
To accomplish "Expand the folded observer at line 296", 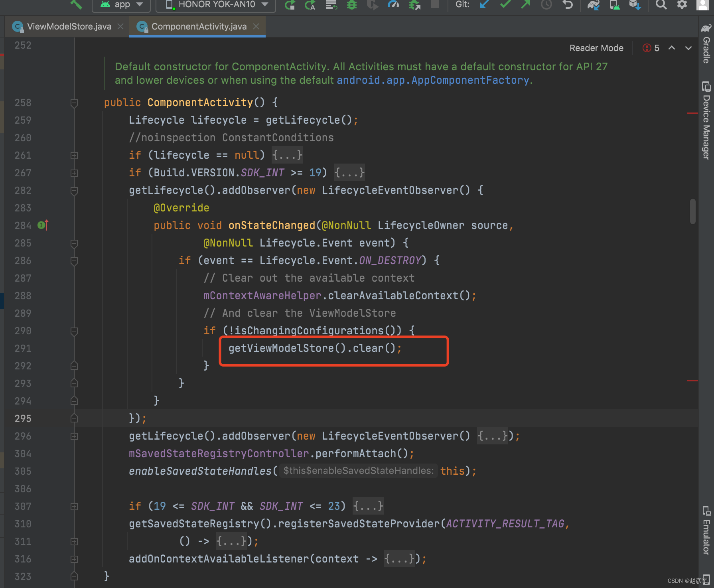I will pos(74,436).
